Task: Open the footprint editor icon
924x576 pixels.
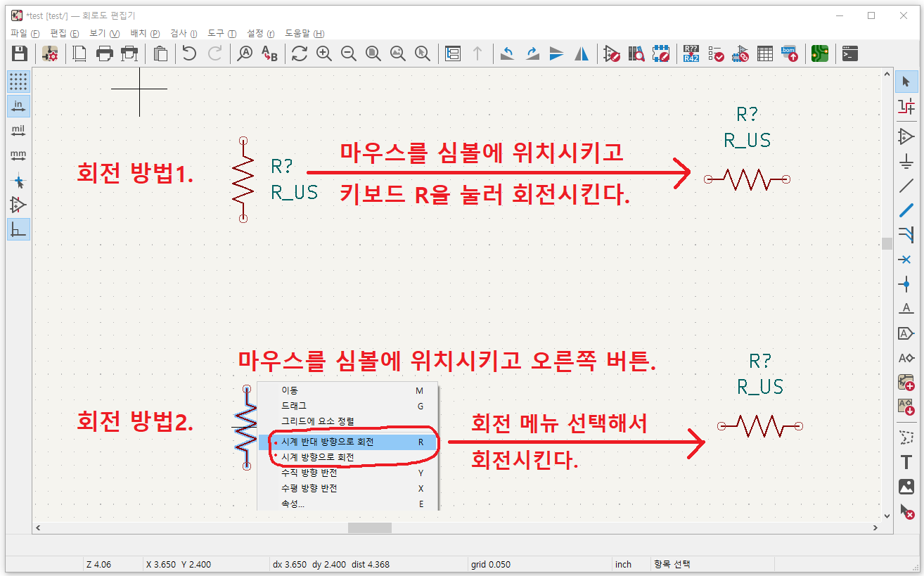Action: click(x=661, y=53)
